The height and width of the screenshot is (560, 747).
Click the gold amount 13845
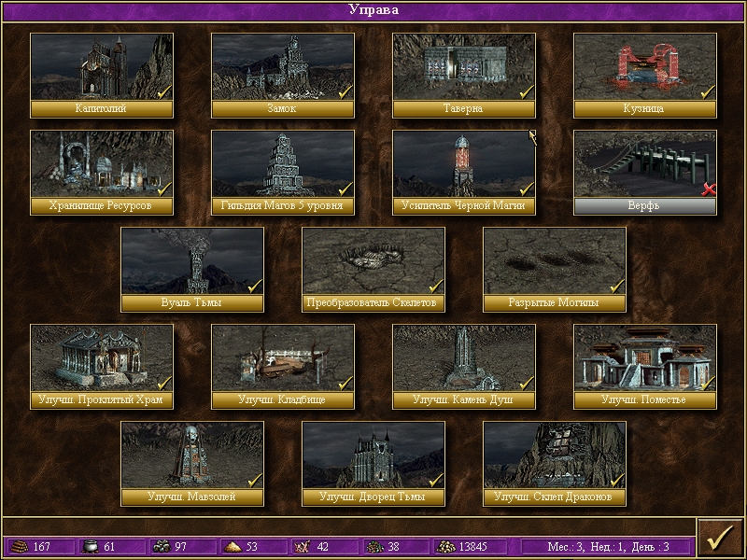coord(472,547)
